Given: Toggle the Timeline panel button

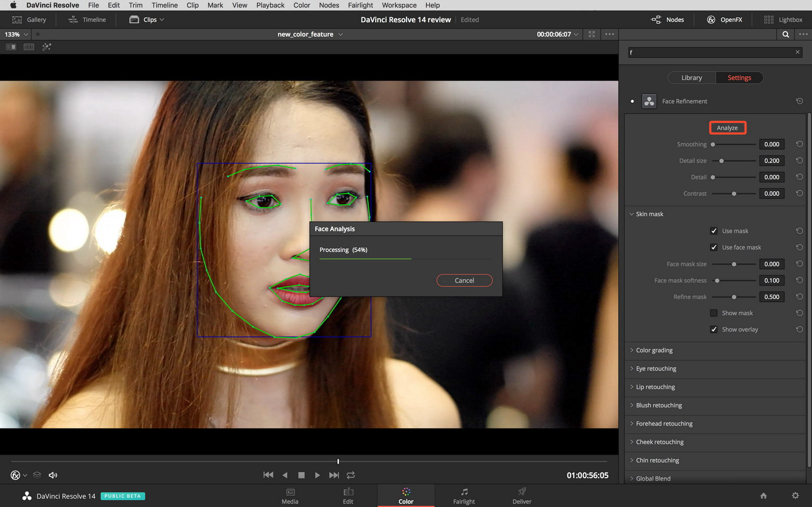Looking at the screenshot, I should (87, 19).
